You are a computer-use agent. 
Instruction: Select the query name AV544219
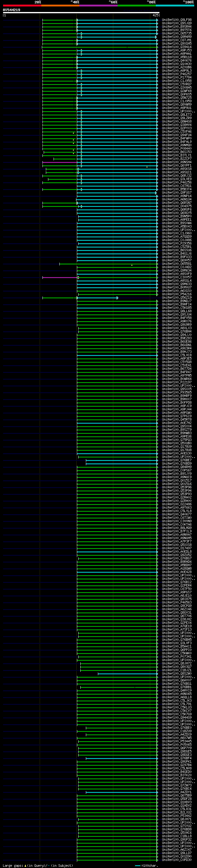click(11, 10)
